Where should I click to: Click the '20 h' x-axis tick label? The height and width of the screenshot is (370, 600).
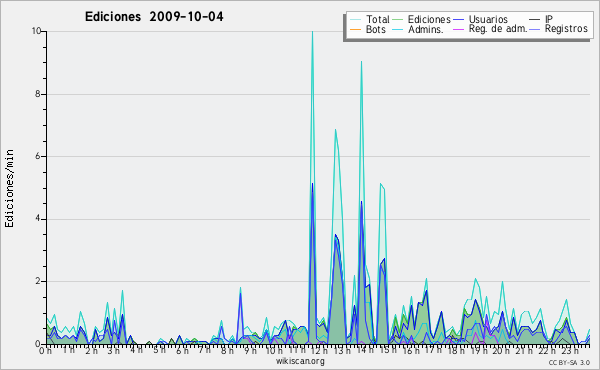coord(501,350)
